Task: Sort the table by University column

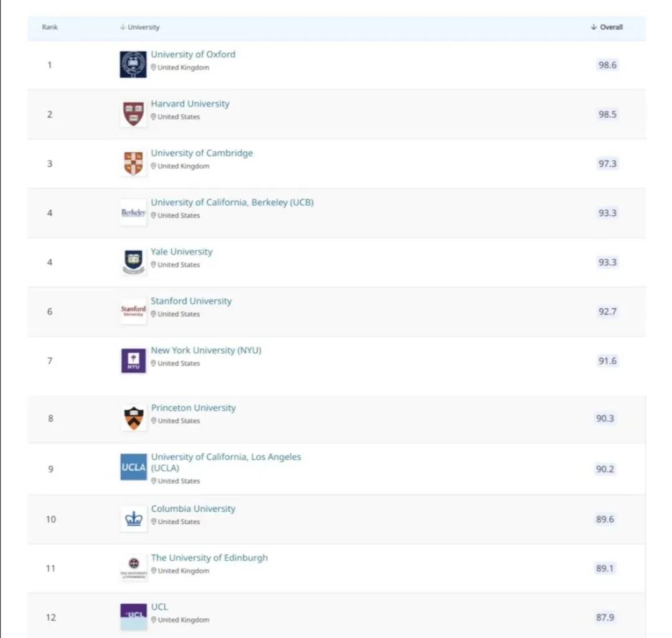Action: [x=140, y=27]
